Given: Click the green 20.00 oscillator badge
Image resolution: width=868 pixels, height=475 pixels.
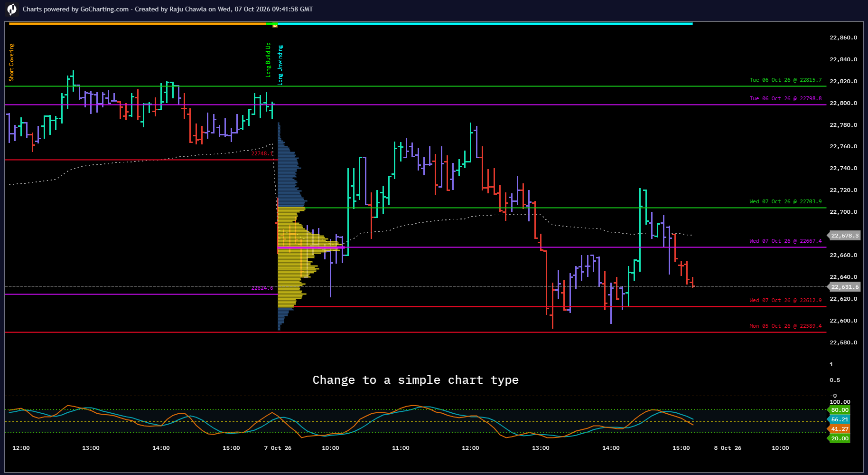Looking at the screenshot, I should pos(839,438).
